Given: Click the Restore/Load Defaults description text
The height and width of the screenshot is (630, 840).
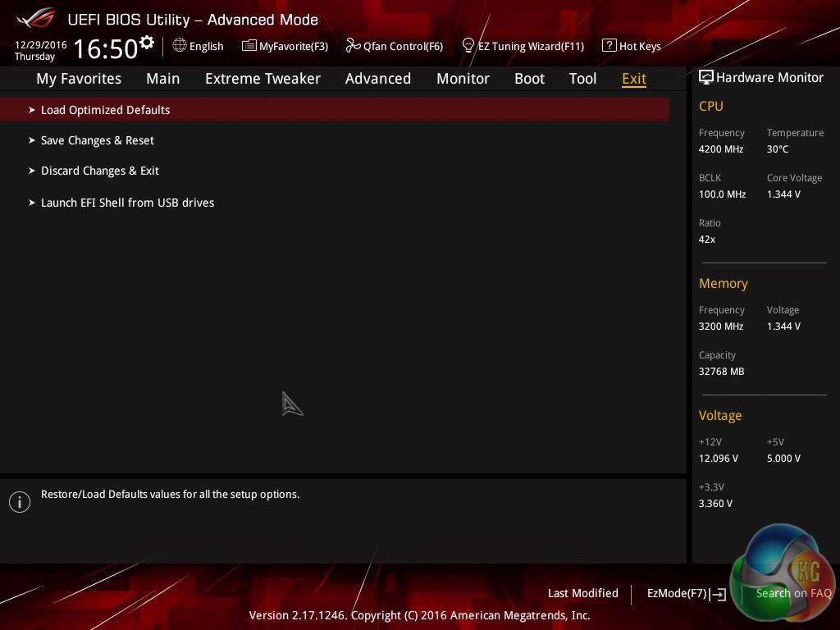Looking at the screenshot, I should tap(171, 494).
